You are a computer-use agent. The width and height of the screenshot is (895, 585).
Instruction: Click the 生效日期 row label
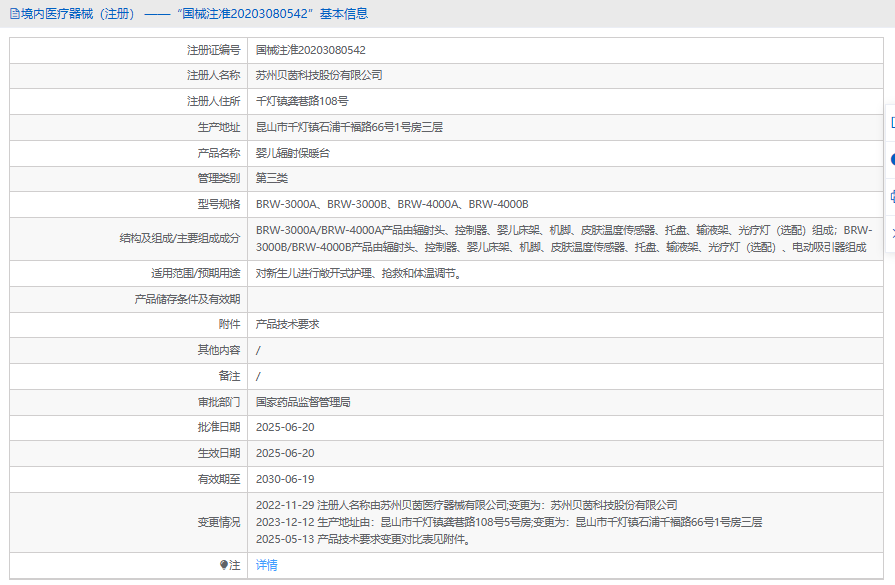[x=219, y=453]
